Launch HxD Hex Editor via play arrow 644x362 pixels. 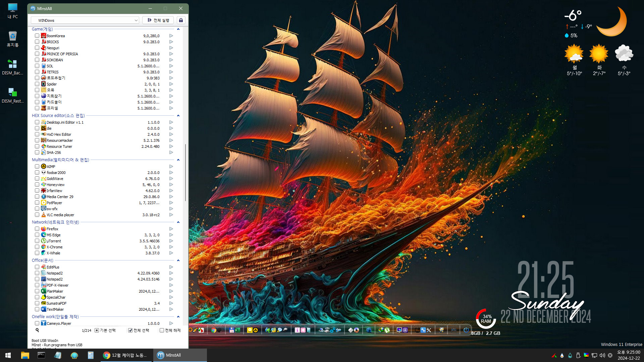pyautogui.click(x=171, y=134)
